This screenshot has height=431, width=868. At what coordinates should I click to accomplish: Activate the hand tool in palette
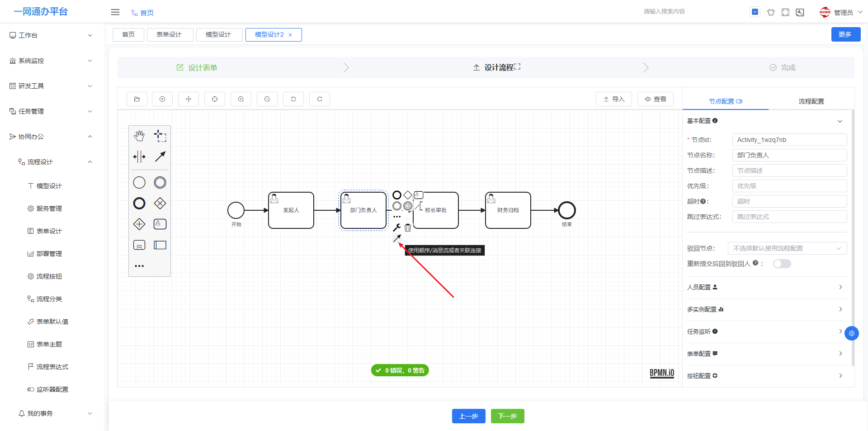(139, 136)
